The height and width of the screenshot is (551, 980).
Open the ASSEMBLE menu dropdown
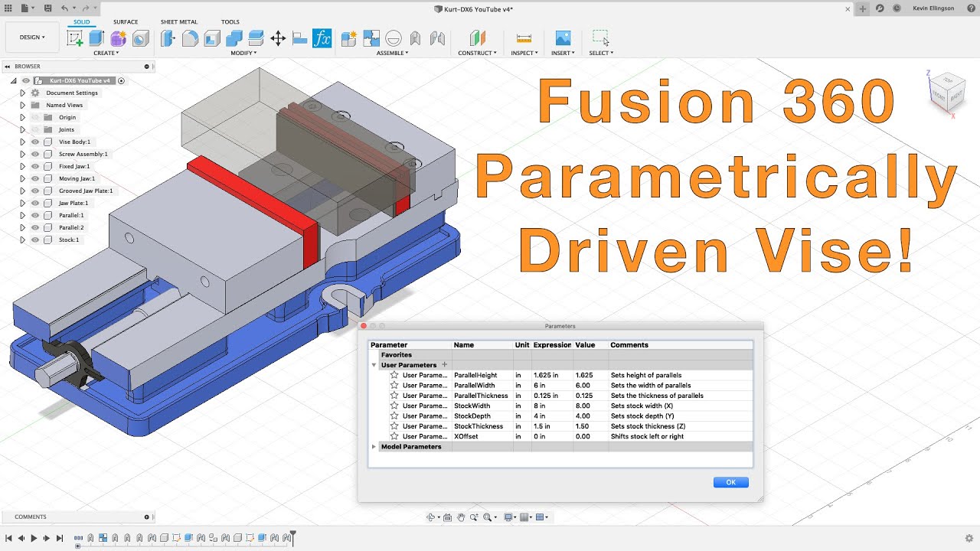tap(392, 53)
